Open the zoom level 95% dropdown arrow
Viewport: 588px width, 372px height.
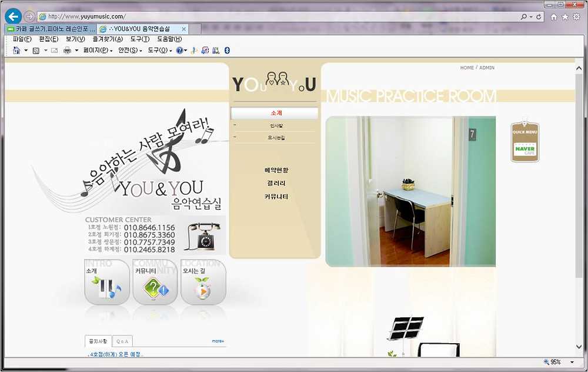click(x=572, y=363)
